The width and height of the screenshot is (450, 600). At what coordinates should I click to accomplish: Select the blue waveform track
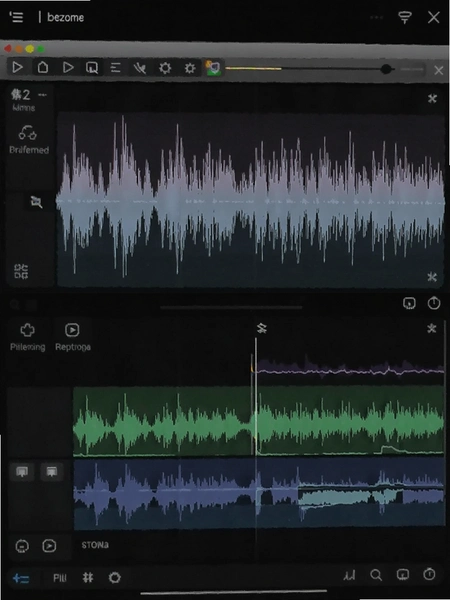click(x=259, y=494)
